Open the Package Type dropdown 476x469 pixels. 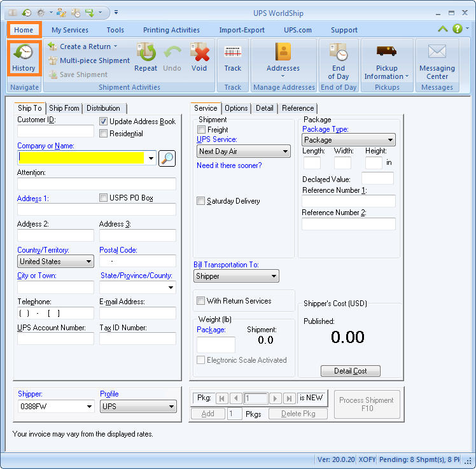[349, 140]
